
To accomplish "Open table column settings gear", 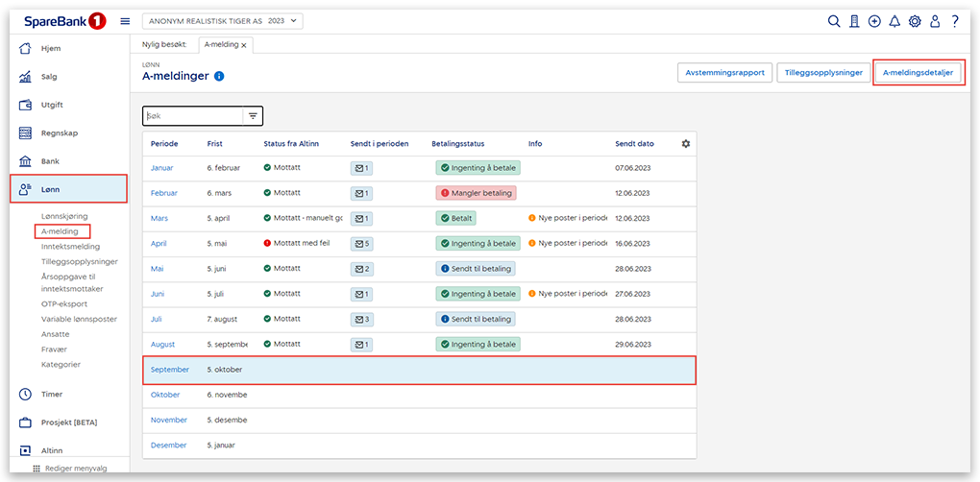I will click(x=686, y=144).
